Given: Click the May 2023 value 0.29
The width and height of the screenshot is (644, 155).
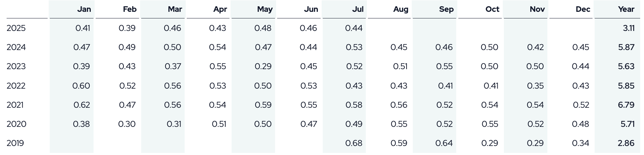Looking at the screenshot, I should click(x=263, y=66).
